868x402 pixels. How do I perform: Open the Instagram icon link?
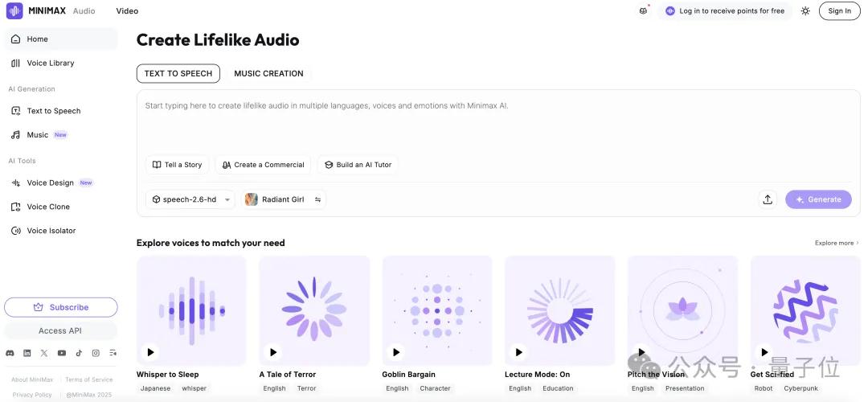(96, 353)
